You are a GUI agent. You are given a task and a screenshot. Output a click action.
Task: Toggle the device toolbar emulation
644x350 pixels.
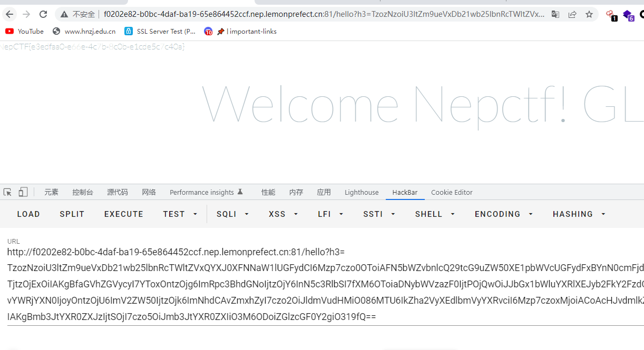click(x=23, y=192)
